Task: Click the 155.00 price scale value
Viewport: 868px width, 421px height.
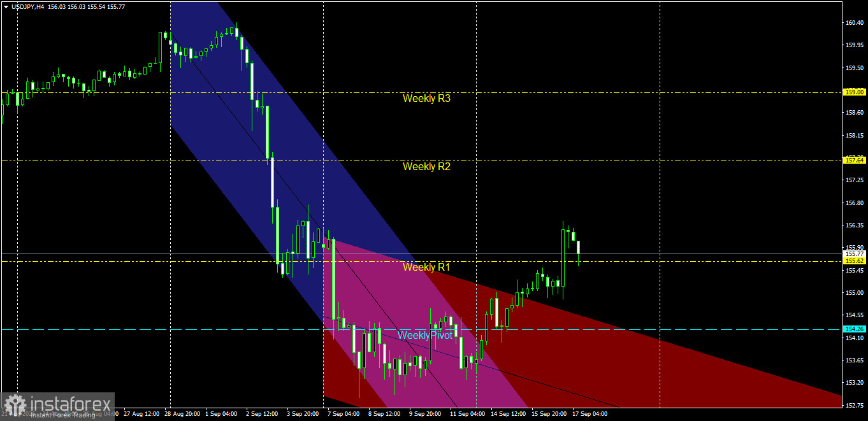Action: coord(854,293)
